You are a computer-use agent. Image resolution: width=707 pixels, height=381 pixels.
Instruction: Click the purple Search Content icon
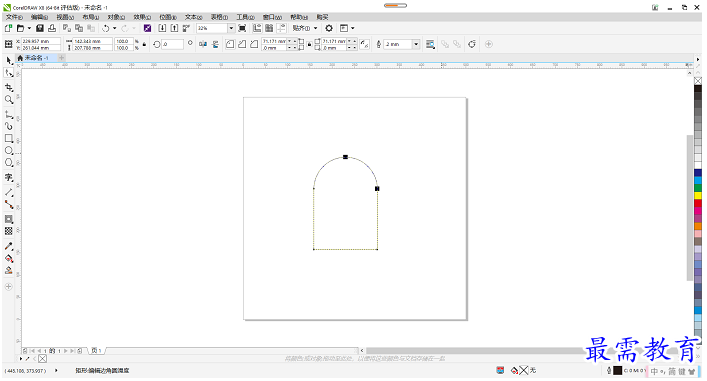[147, 28]
